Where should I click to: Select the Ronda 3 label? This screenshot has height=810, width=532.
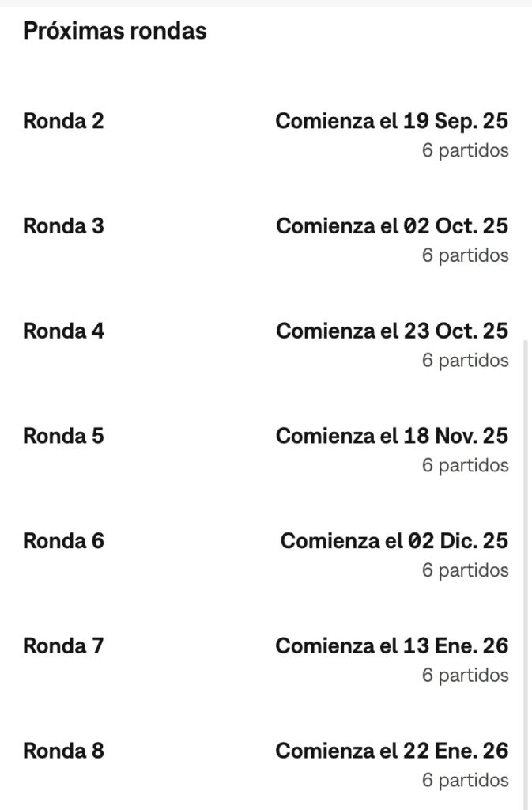63,226
